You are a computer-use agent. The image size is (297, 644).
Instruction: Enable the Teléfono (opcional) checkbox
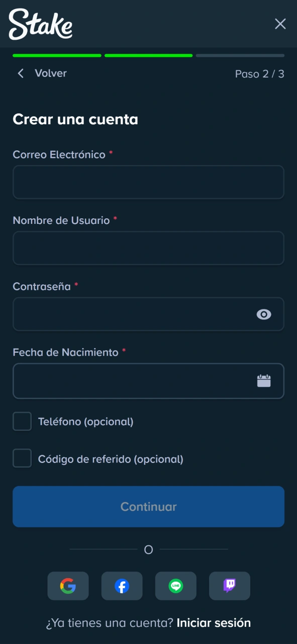(x=22, y=421)
